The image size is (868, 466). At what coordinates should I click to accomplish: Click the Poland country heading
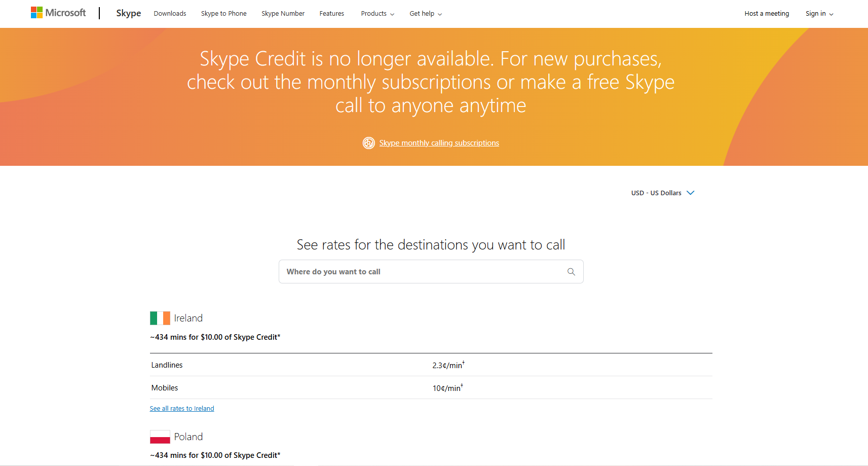point(188,437)
